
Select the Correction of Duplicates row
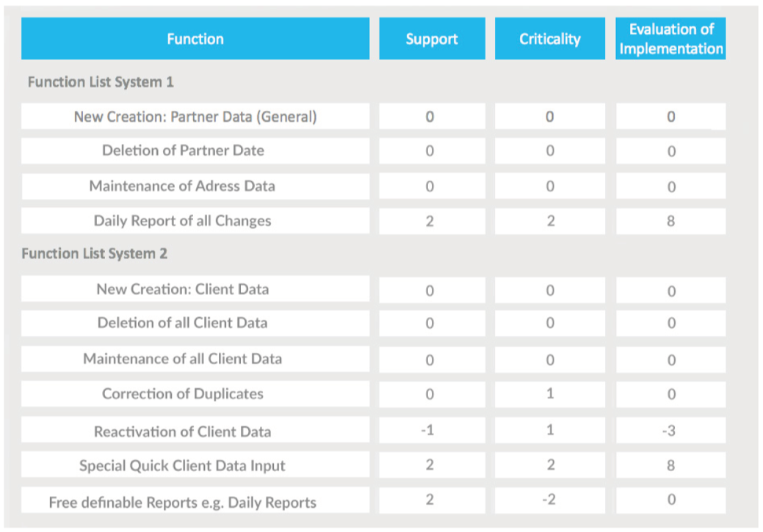(195, 394)
